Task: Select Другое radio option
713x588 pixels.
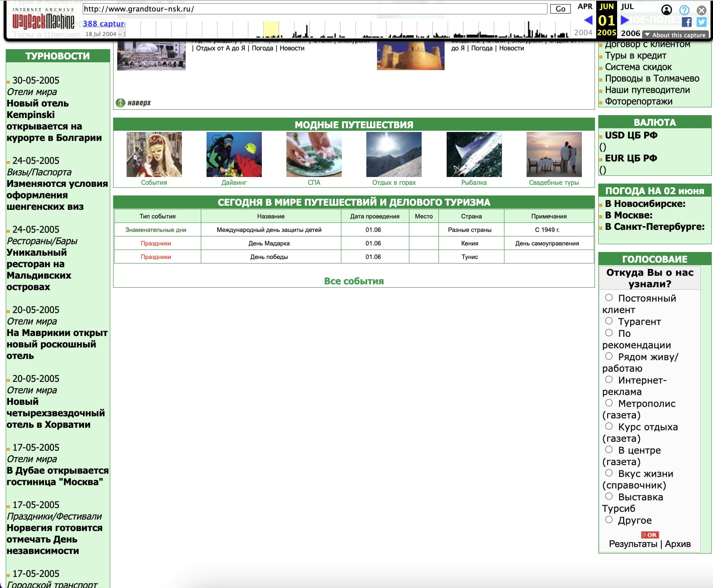Action: coord(609,520)
